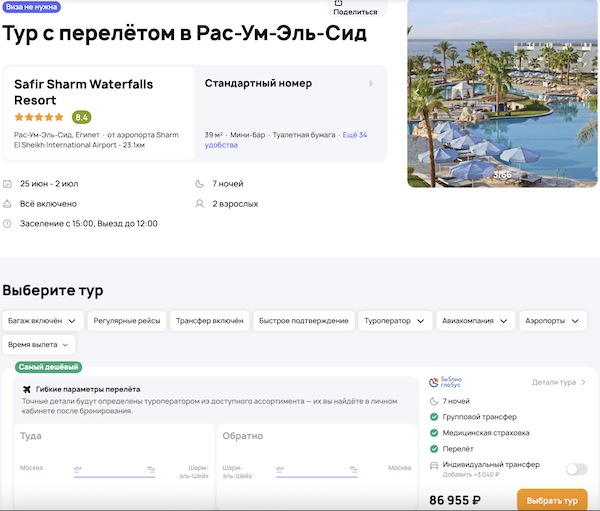Click the person icon beside 2 взрослых
600x511 pixels.
point(199,204)
